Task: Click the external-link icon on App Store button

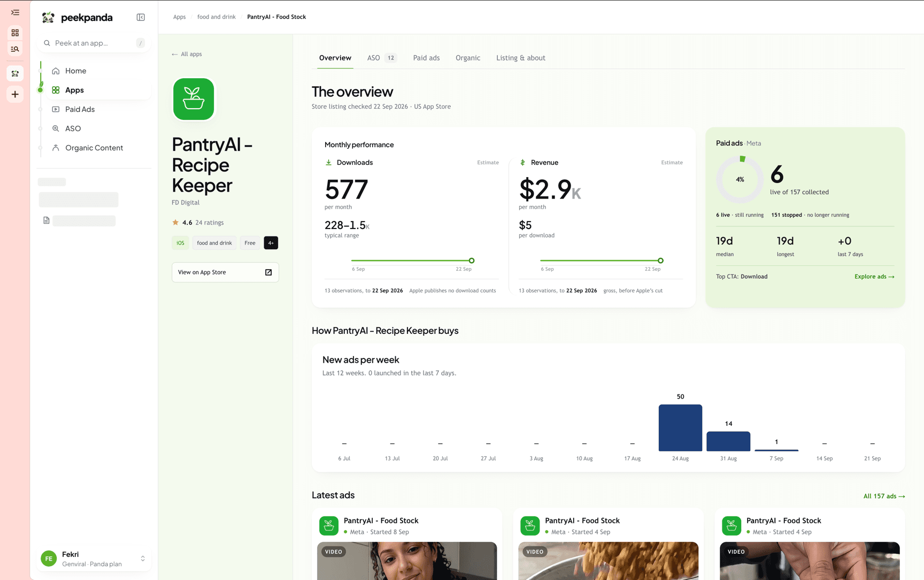Action: [268, 272]
